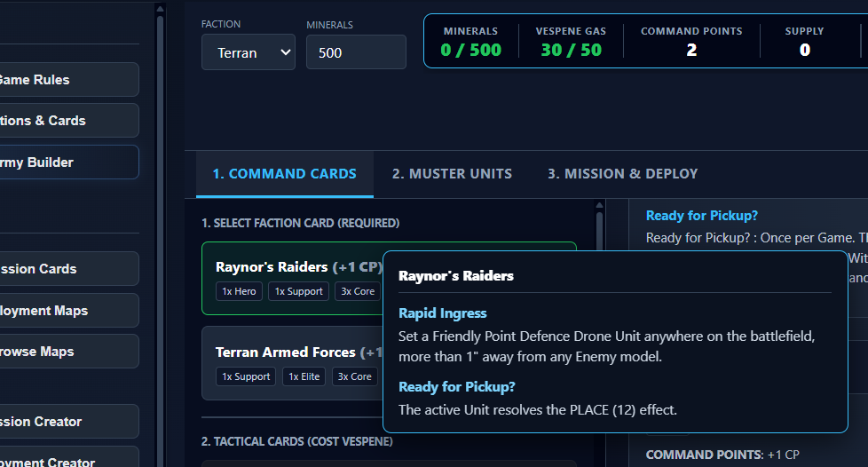
Task: Click the Rapid Ingress heading in the tooltip
Action: (442, 313)
